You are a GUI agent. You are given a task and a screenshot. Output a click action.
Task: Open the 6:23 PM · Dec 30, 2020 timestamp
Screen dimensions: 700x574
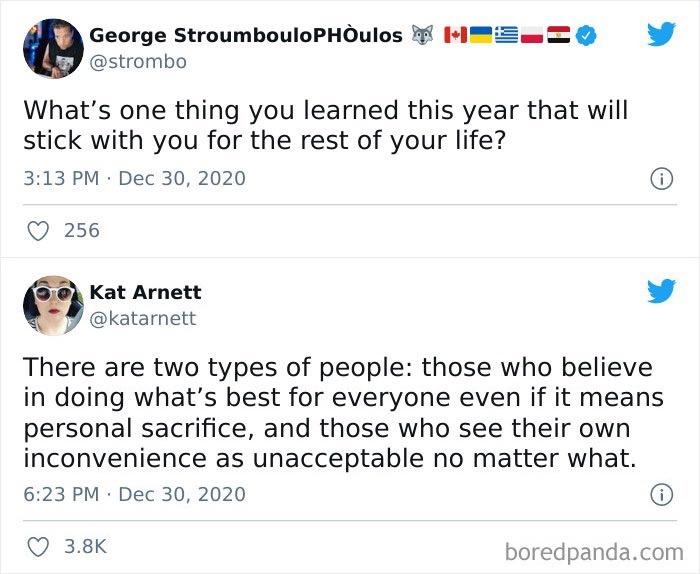tap(134, 494)
